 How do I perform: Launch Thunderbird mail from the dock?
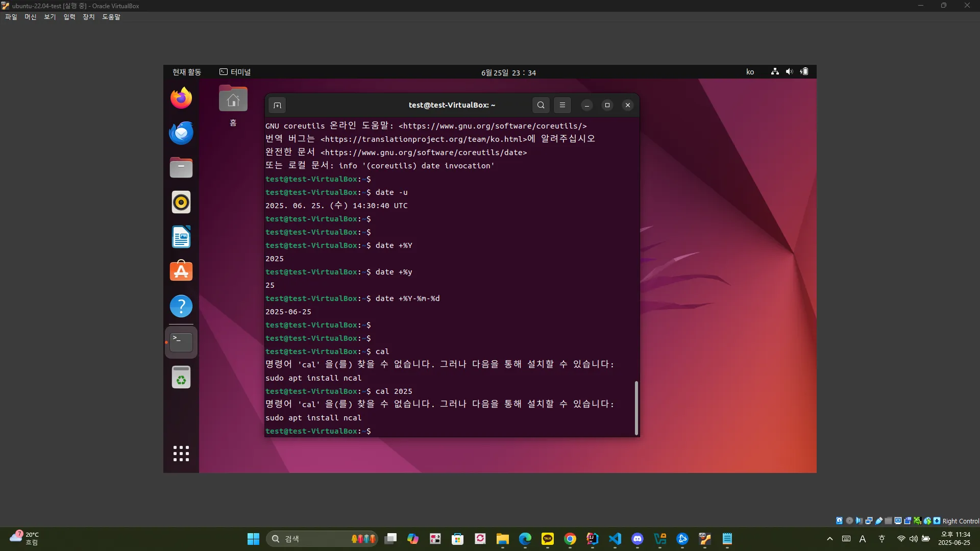coord(181,133)
